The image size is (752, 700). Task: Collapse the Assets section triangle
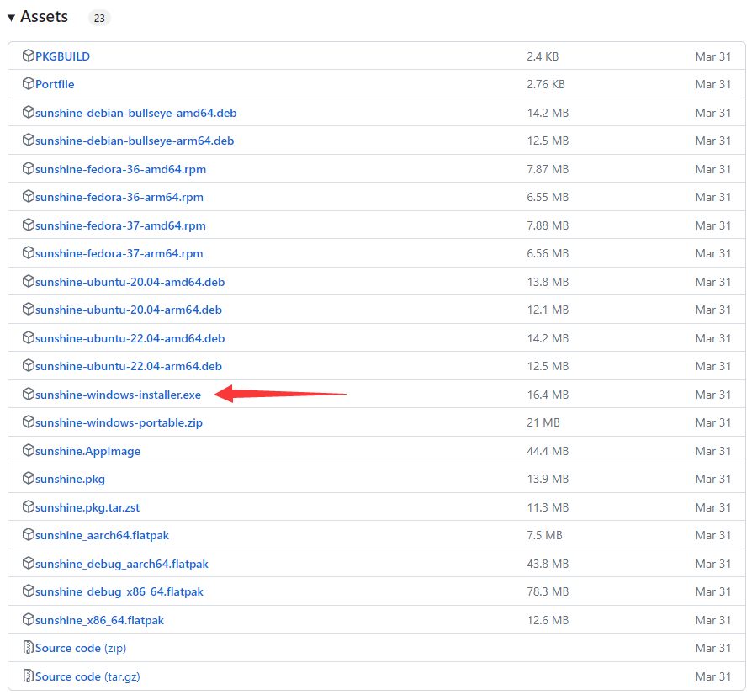pos(12,18)
